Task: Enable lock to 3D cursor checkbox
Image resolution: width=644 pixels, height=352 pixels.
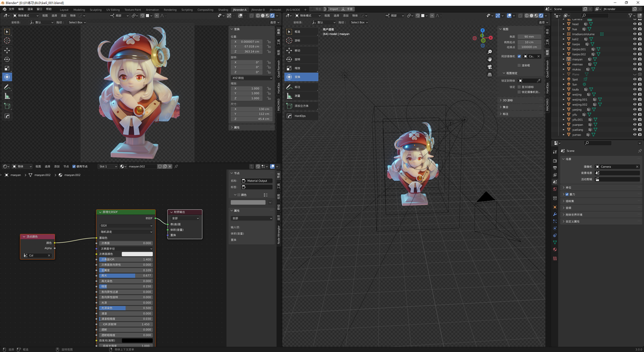Action: point(519,87)
